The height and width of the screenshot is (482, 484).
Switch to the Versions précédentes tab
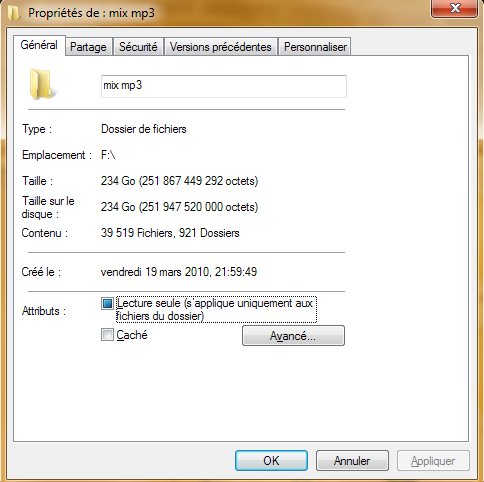click(220, 47)
